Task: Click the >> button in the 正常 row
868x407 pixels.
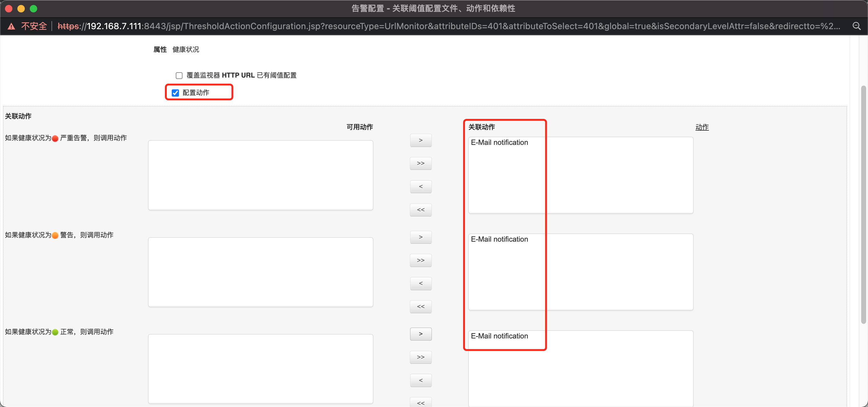Action: [421, 357]
